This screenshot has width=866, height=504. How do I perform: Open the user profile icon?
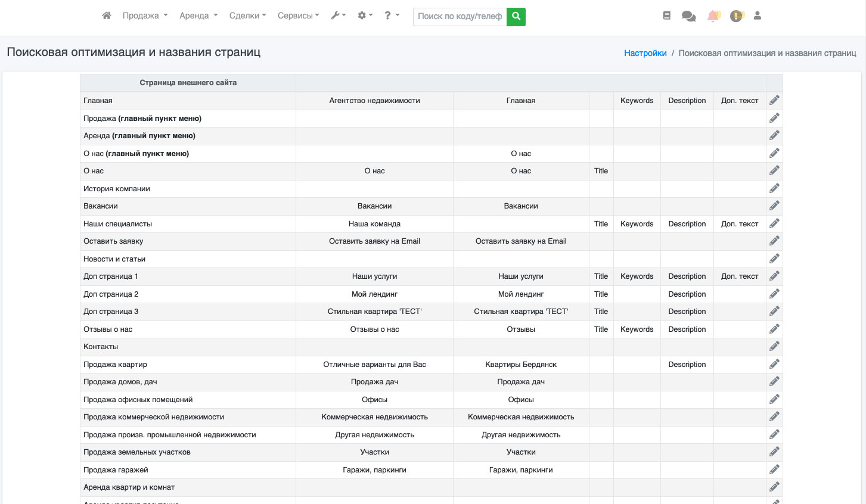point(758,16)
